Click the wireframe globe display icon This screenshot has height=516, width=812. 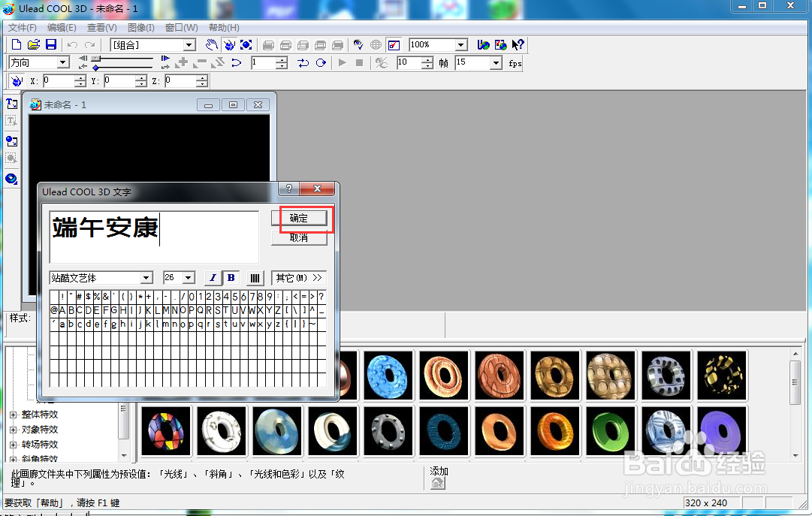point(376,45)
